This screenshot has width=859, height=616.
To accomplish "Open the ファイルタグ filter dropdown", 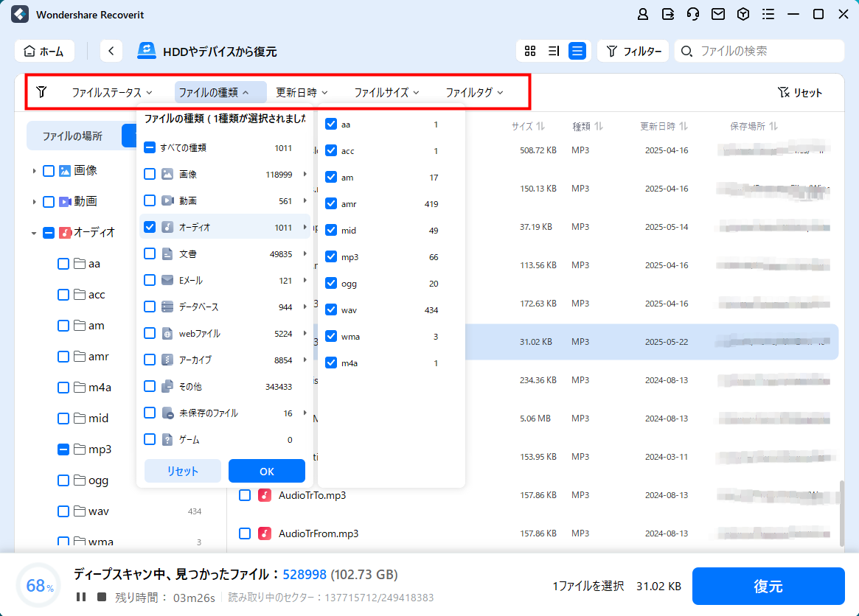I will coord(474,92).
